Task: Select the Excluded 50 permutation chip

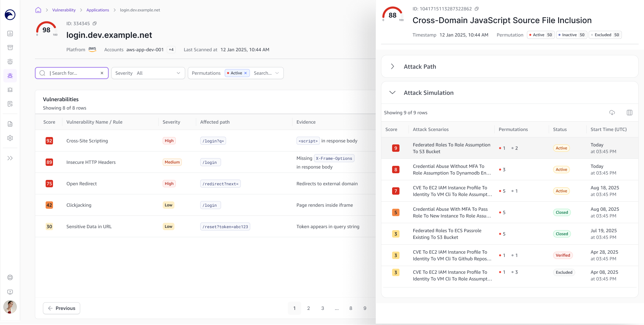Action: (x=605, y=35)
